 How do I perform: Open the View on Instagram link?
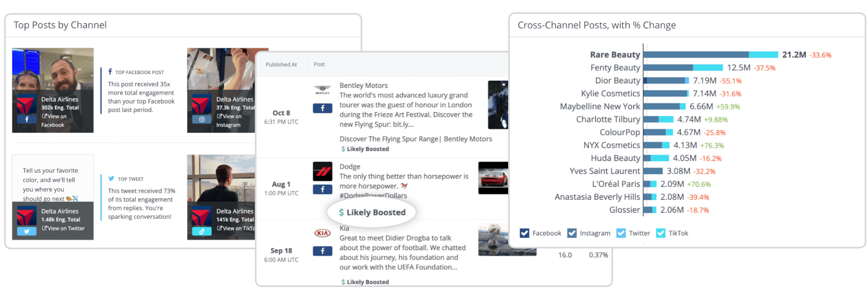229,120
